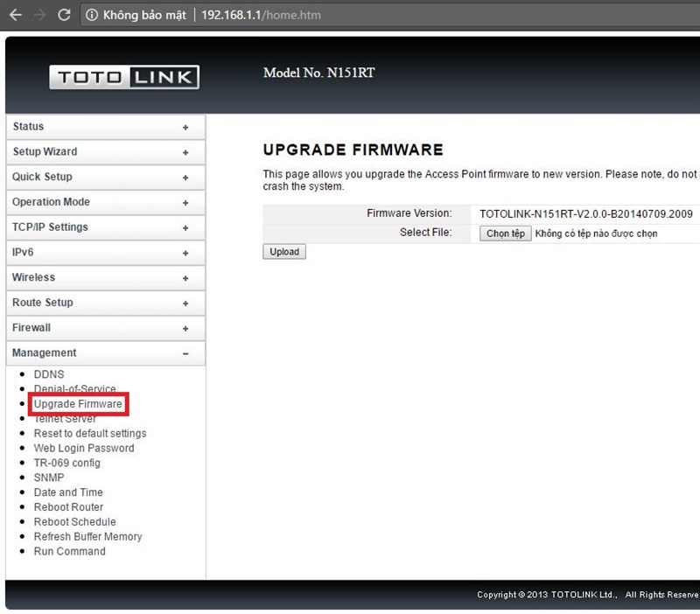Expand the Setup Wizard section
The height and width of the screenshot is (614, 700).
pos(106,151)
